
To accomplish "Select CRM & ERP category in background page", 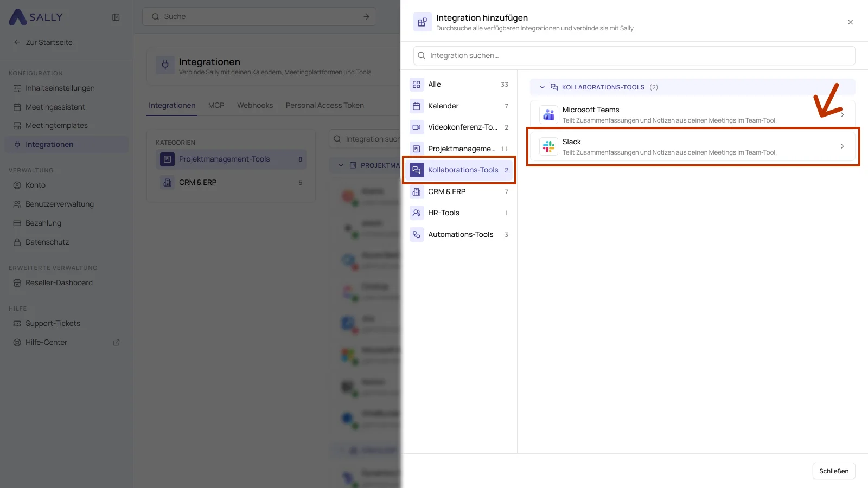I will pos(231,183).
